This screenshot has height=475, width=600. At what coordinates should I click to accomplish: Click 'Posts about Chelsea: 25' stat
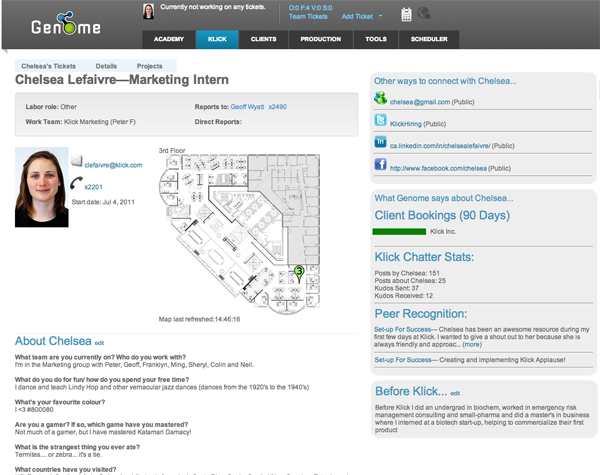click(x=410, y=281)
